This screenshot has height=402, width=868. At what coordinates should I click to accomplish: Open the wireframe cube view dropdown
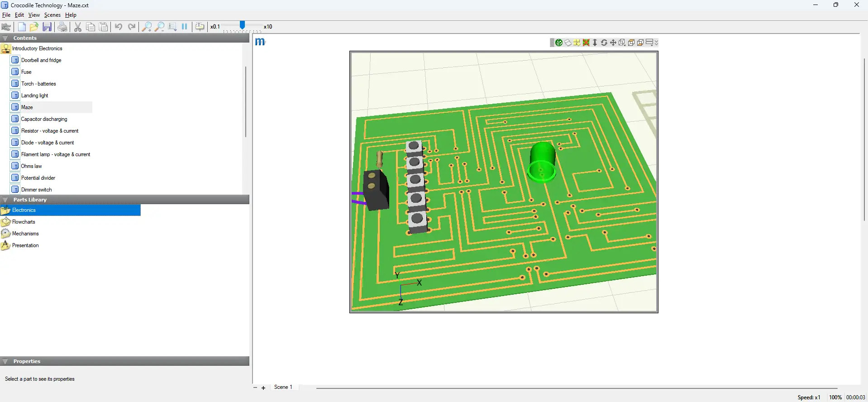(x=622, y=43)
